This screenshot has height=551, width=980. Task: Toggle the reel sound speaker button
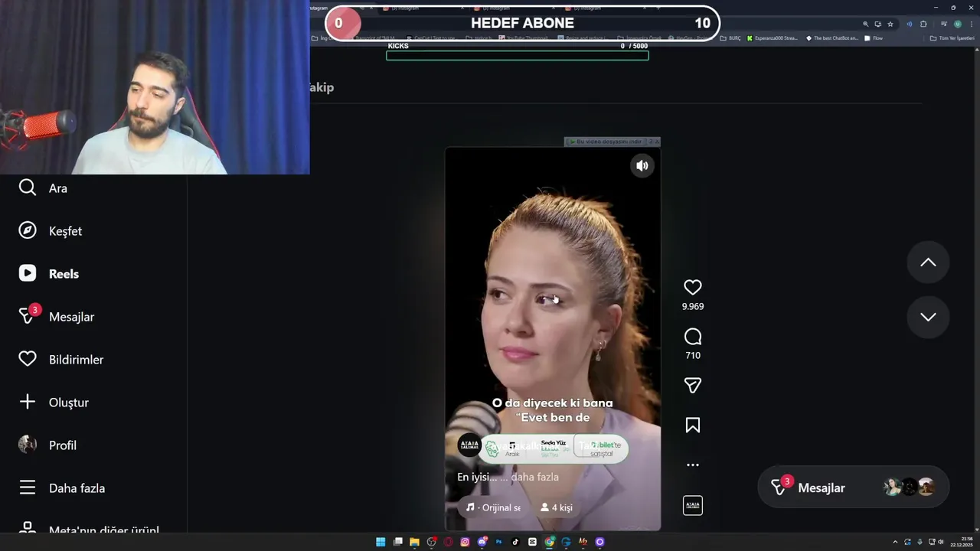pos(642,165)
